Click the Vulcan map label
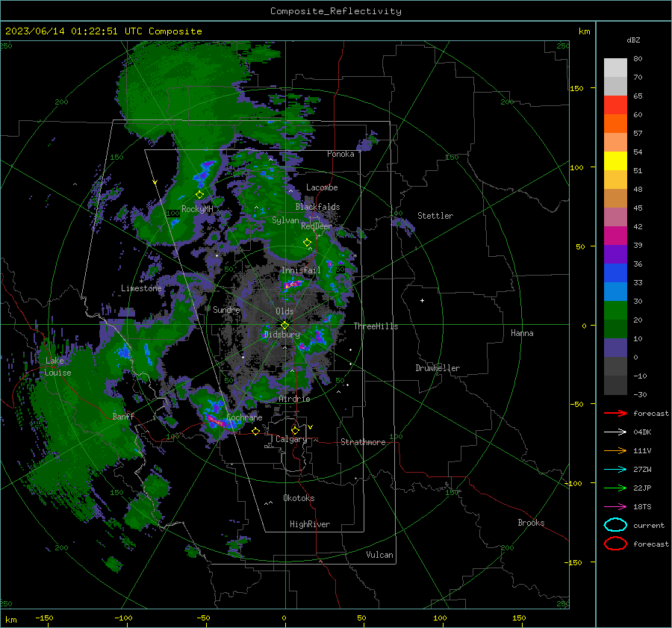Screen dimensions: 672x628 [x=379, y=555]
